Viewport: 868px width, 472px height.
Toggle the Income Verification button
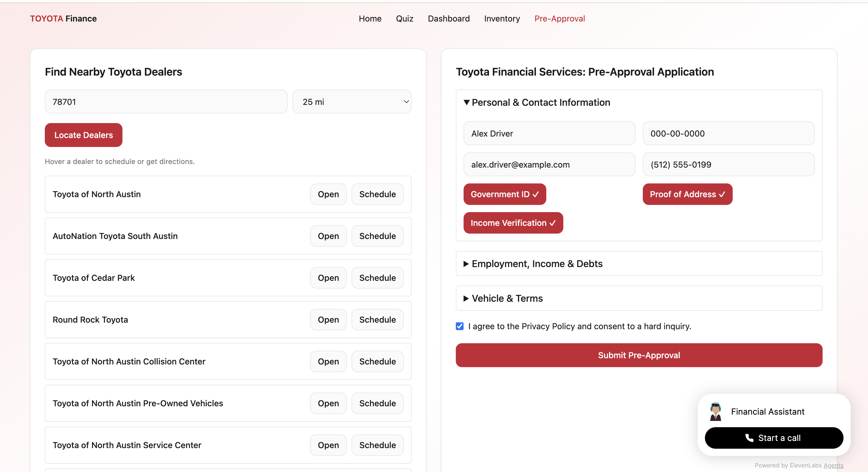click(513, 223)
